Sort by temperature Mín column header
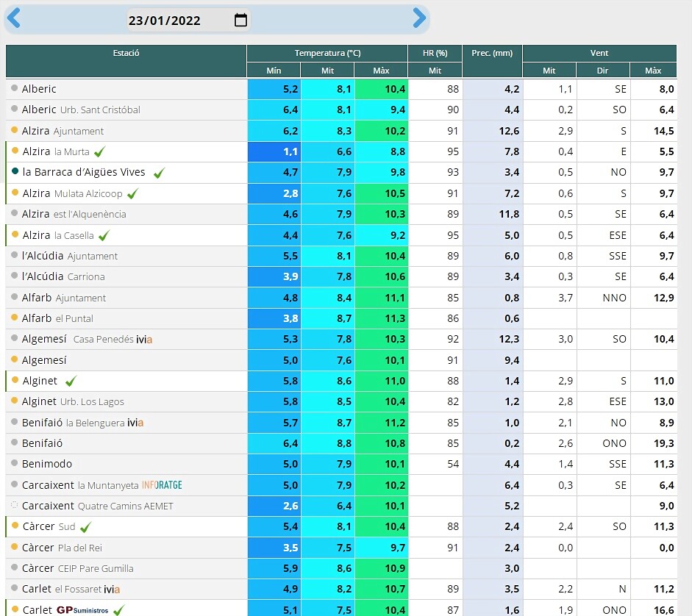692x616 pixels. pos(274,70)
